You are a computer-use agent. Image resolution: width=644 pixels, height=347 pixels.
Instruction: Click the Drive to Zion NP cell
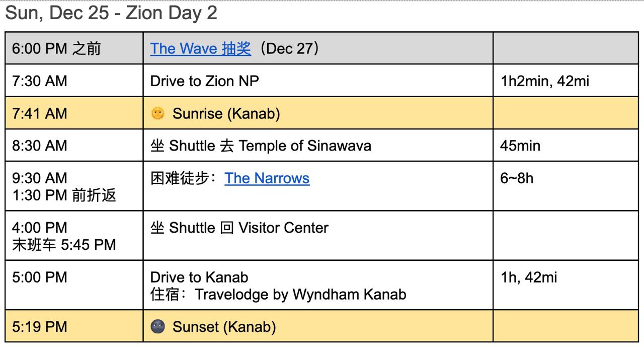click(318, 81)
